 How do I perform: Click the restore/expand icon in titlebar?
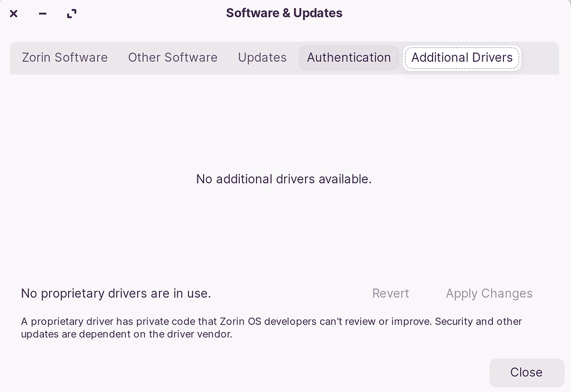click(71, 14)
